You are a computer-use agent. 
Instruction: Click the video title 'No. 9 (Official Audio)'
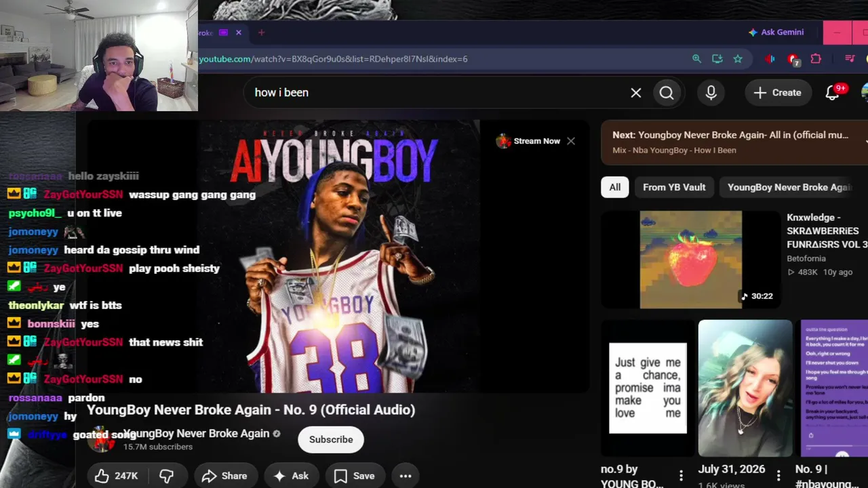pos(251,410)
